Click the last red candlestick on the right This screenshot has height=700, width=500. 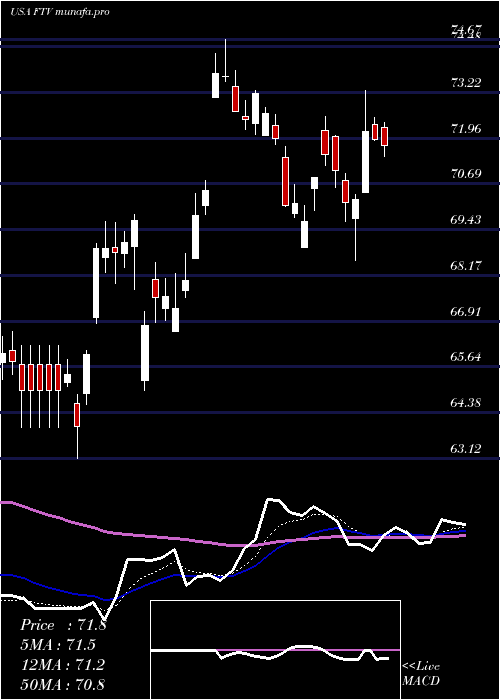pos(384,137)
